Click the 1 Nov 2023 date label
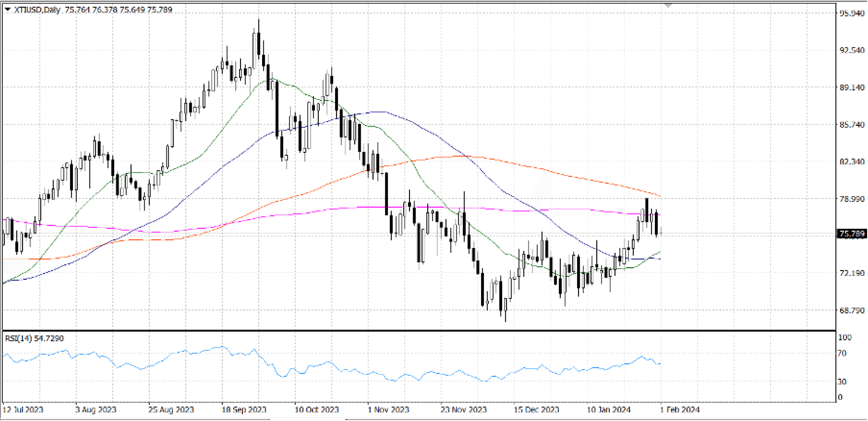This screenshot has height=421, width=868. point(388,409)
